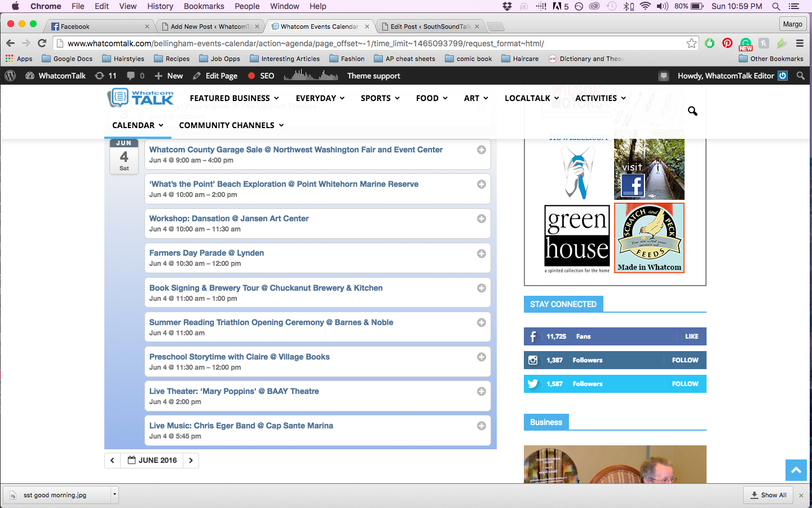Open the Scratch and Peck Feeds ad

649,238
